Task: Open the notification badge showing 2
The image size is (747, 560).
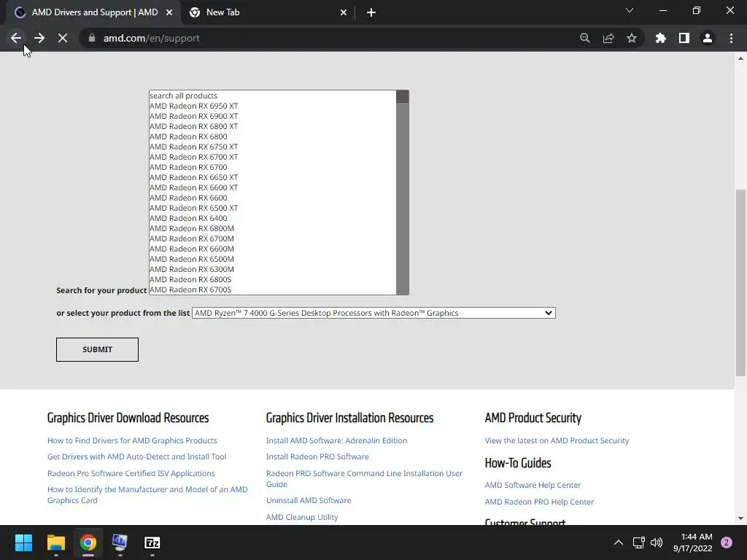Action: coord(726,542)
